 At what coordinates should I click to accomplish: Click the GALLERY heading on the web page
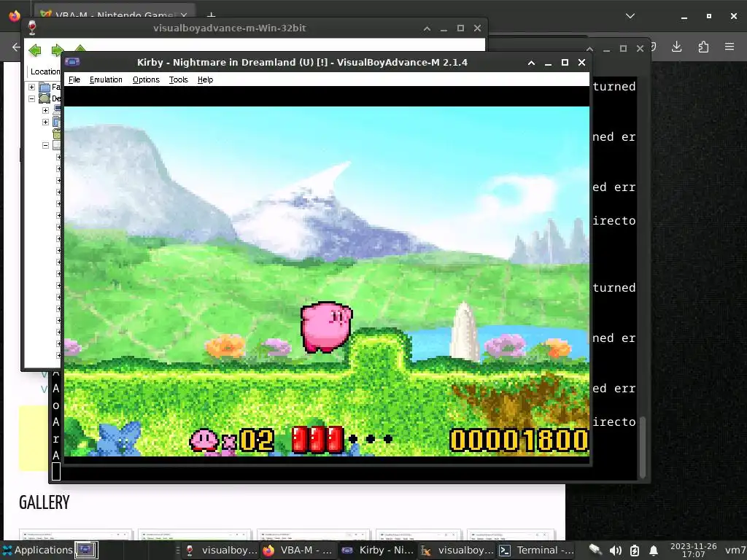[44, 502]
